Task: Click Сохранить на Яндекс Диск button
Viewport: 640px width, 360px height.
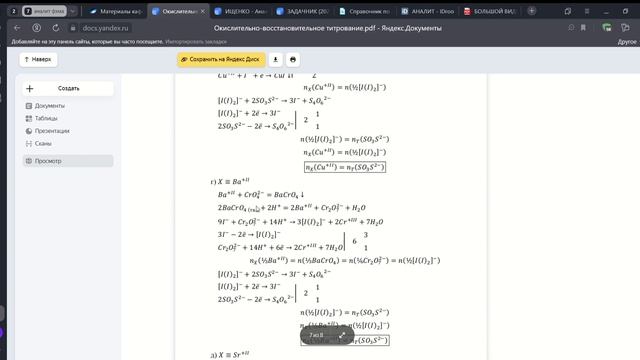Action: [x=221, y=60]
